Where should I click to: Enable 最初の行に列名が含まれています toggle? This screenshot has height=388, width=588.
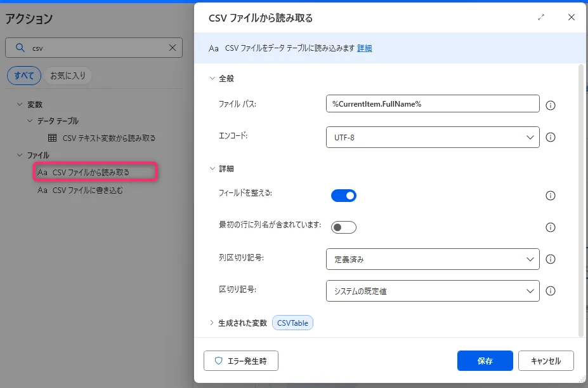(344, 227)
